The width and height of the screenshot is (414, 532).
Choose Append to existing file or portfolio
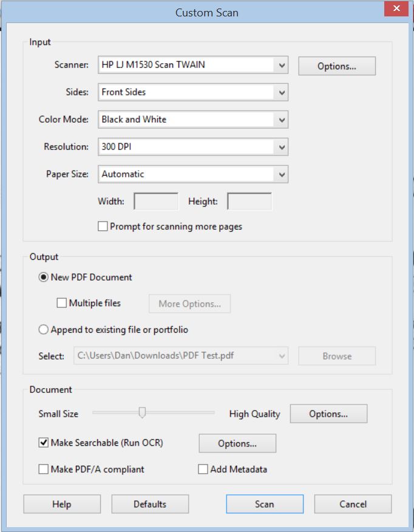44,330
